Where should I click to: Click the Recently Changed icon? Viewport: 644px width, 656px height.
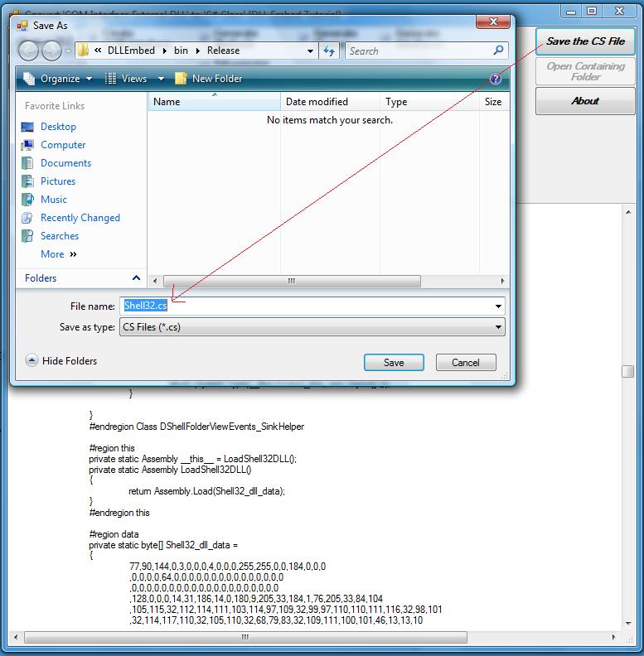[27, 218]
